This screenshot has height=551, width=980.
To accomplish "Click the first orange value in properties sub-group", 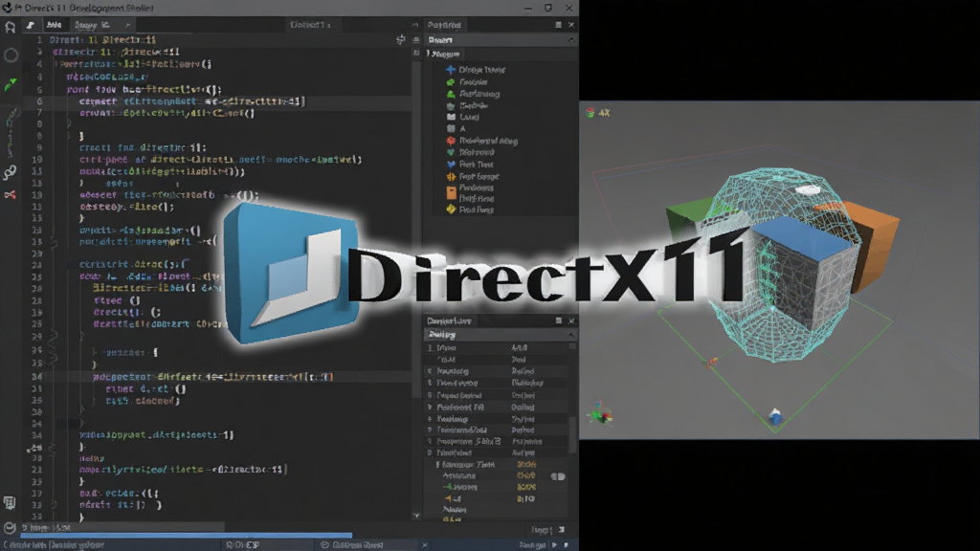I will pyautogui.click(x=526, y=465).
